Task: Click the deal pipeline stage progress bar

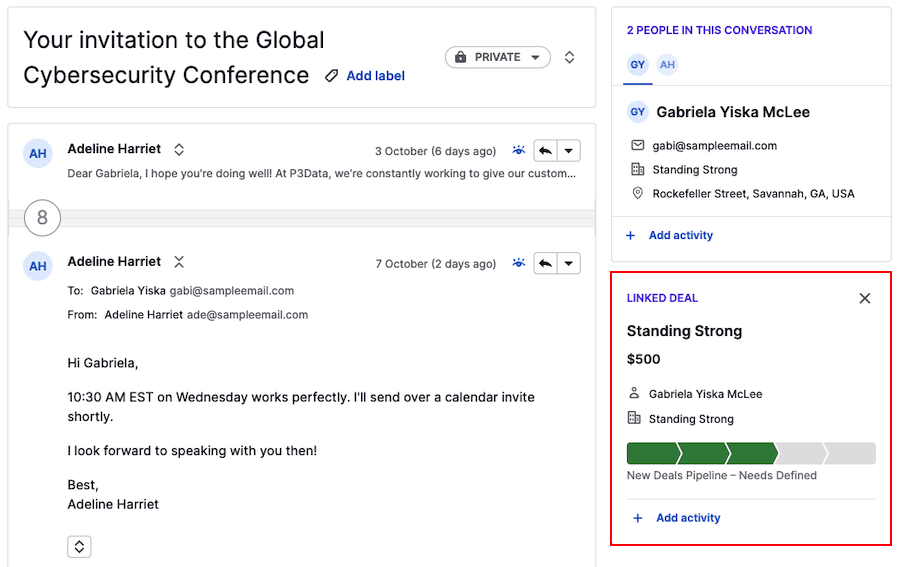Action: tap(750, 453)
